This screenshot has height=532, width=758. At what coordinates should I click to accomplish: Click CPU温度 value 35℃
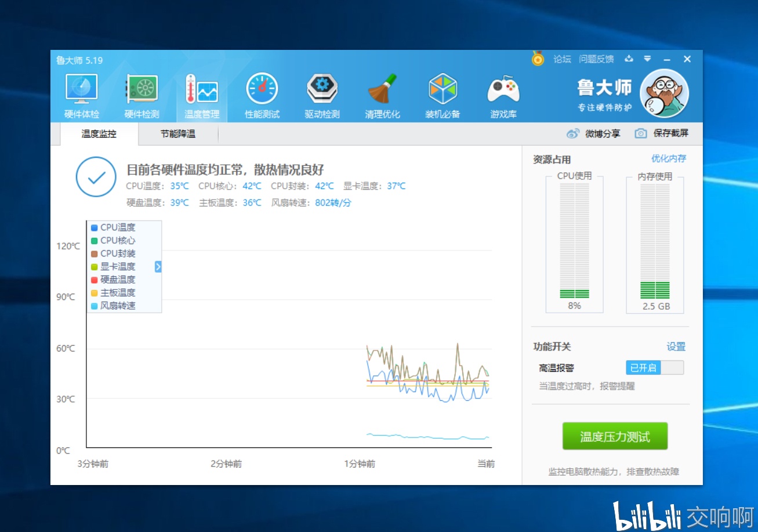(x=180, y=186)
